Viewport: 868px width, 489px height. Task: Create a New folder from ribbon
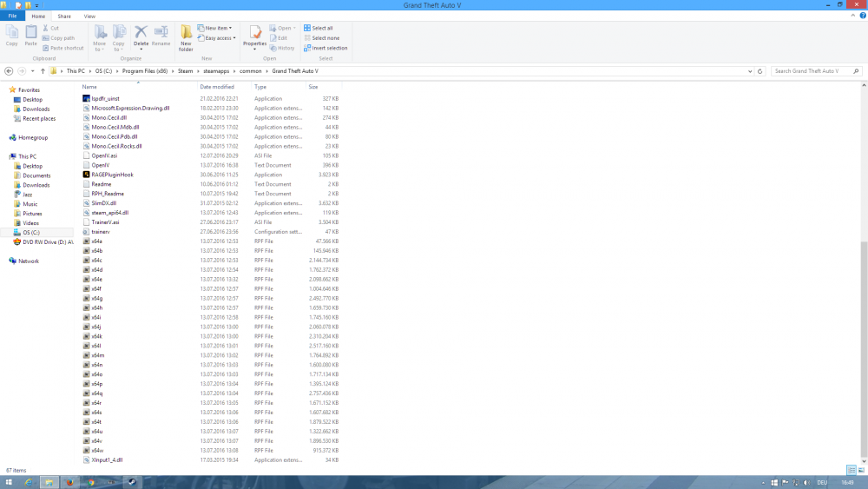(x=186, y=38)
